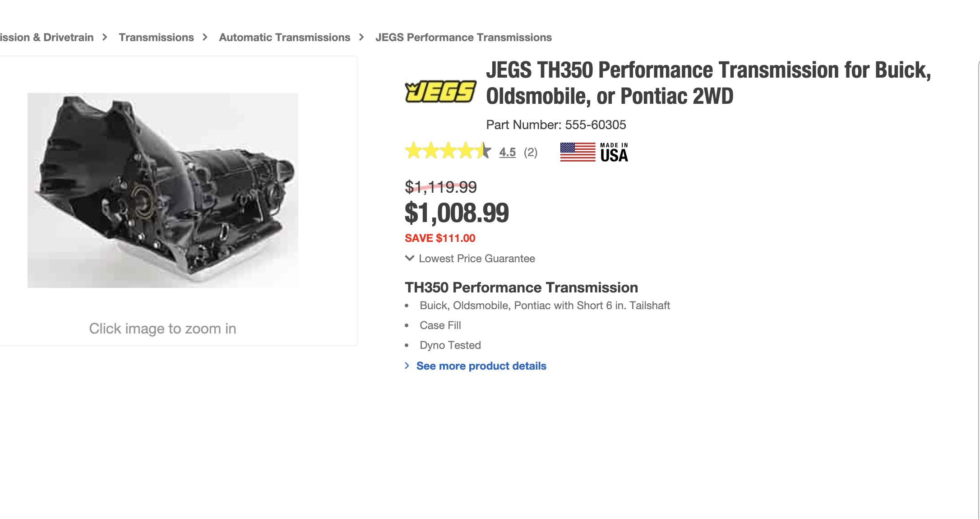Click the "Click image to zoom in" caption
The width and height of the screenshot is (980, 519).
[162, 329]
